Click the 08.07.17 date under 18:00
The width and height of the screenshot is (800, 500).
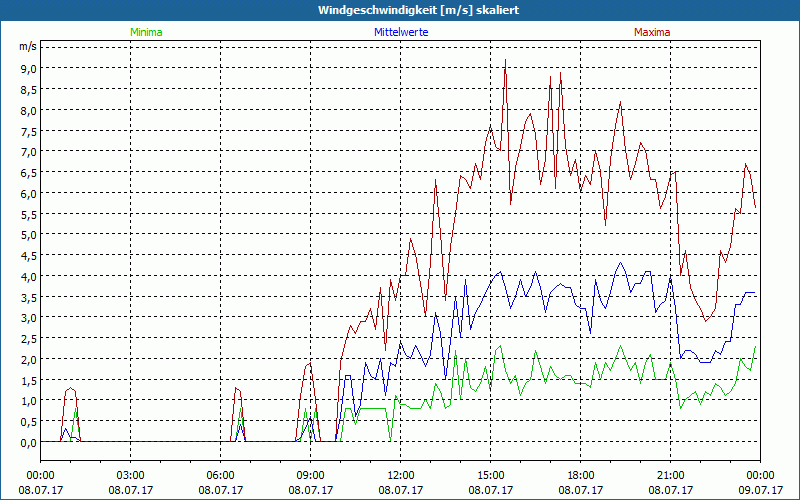(x=581, y=490)
